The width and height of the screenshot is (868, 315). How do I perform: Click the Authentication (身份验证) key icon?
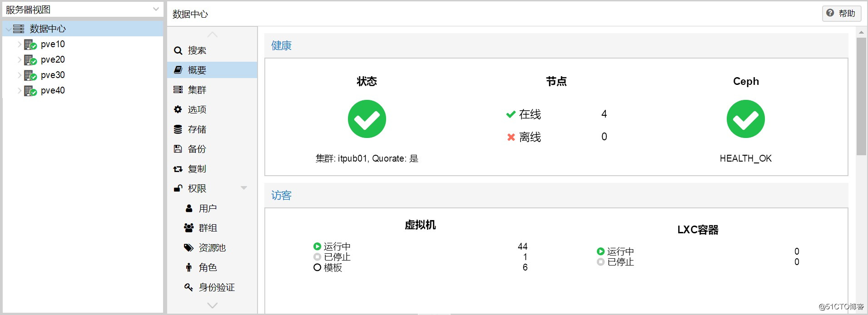tap(188, 287)
